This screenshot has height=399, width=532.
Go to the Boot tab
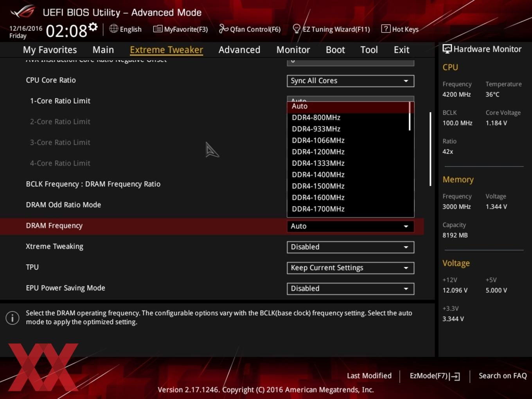click(335, 50)
